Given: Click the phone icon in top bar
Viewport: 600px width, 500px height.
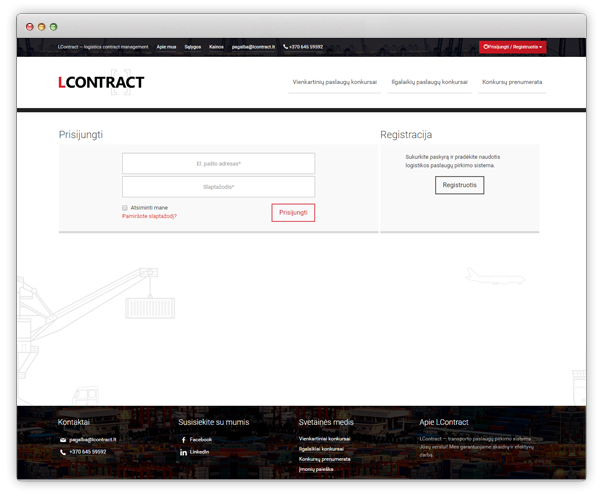Looking at the screenshot, I should point(285,47).
